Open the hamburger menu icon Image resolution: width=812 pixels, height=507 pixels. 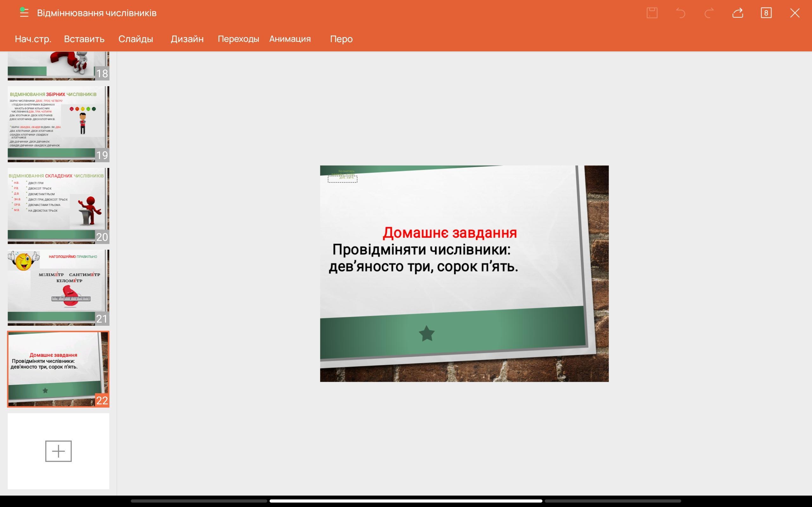click(24, 13)
